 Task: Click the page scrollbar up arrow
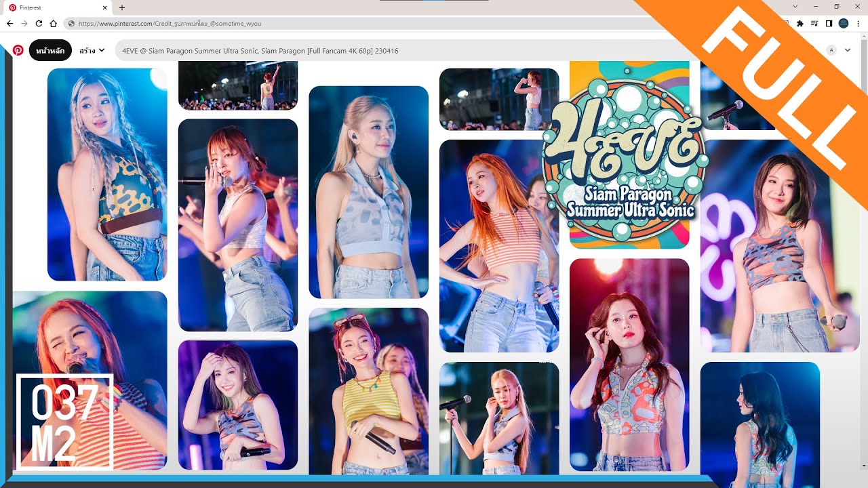[863, 35]
